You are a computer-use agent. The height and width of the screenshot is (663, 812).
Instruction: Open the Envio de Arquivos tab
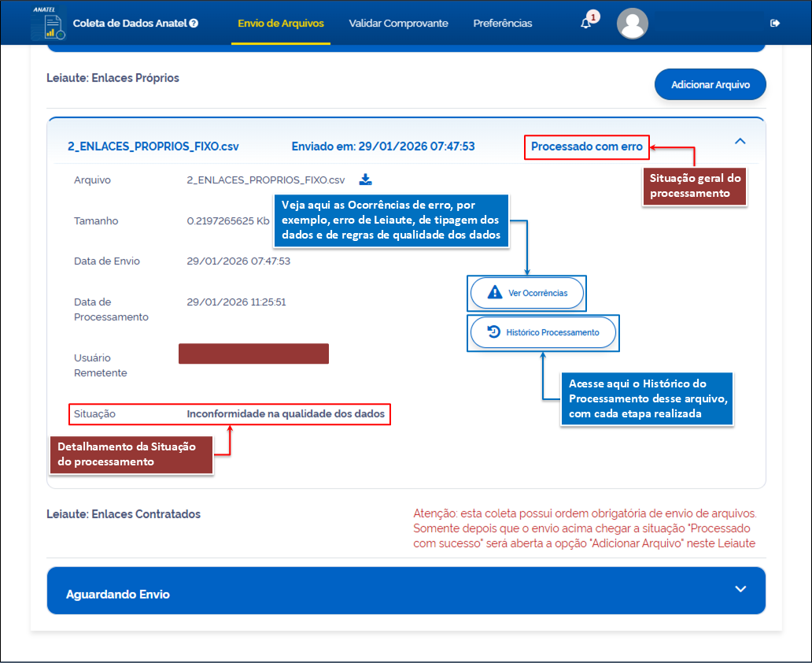tap(281, 24)
